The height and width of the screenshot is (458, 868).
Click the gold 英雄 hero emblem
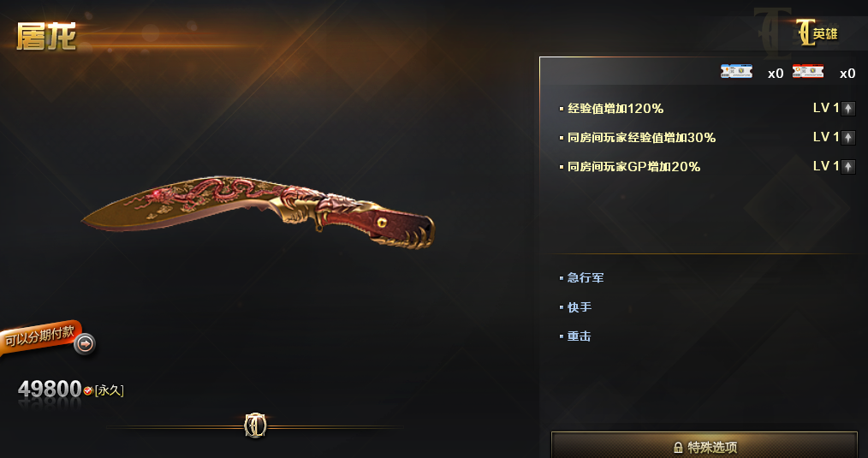click(x=817, y=33)
